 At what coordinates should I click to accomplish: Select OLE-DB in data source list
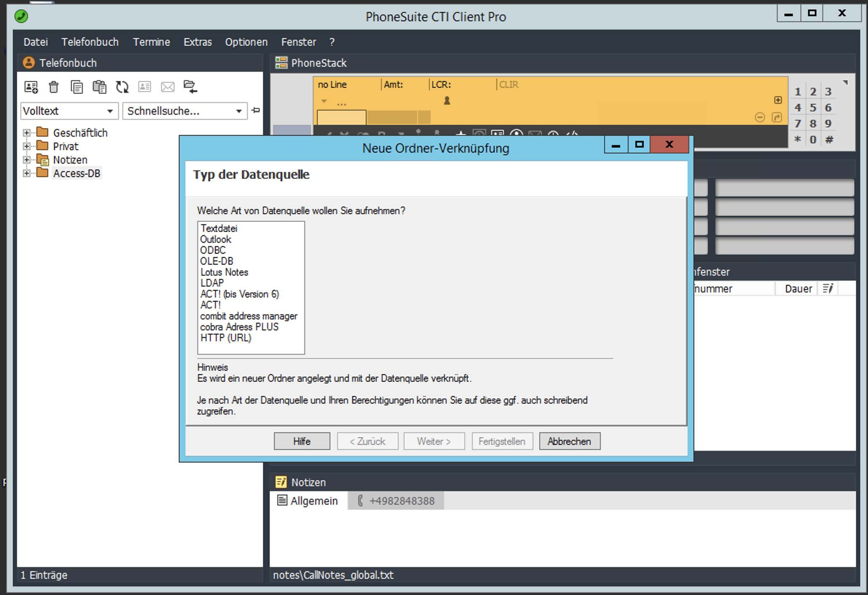pos(217,261)
